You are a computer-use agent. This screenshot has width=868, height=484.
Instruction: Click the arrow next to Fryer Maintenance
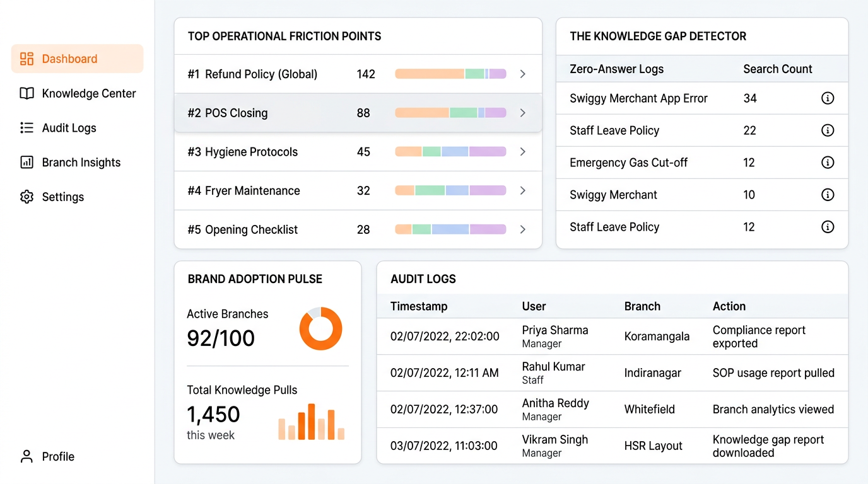(x=522, y=190)
